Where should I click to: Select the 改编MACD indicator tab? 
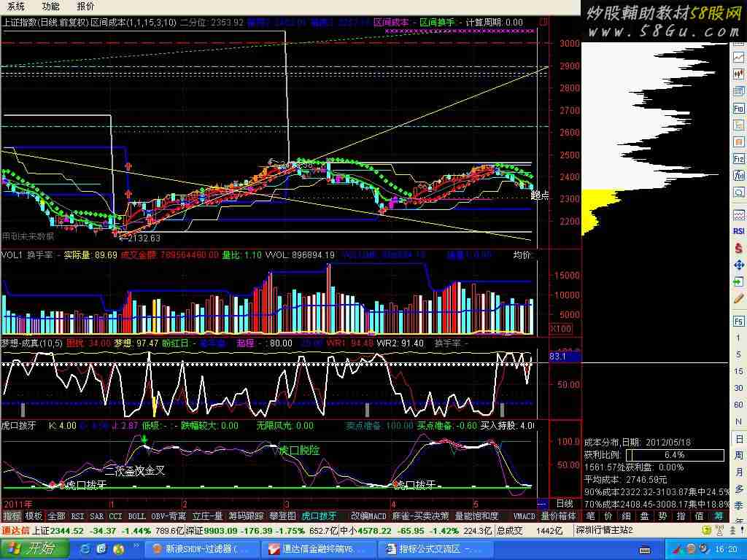click(x=368, y=516)
